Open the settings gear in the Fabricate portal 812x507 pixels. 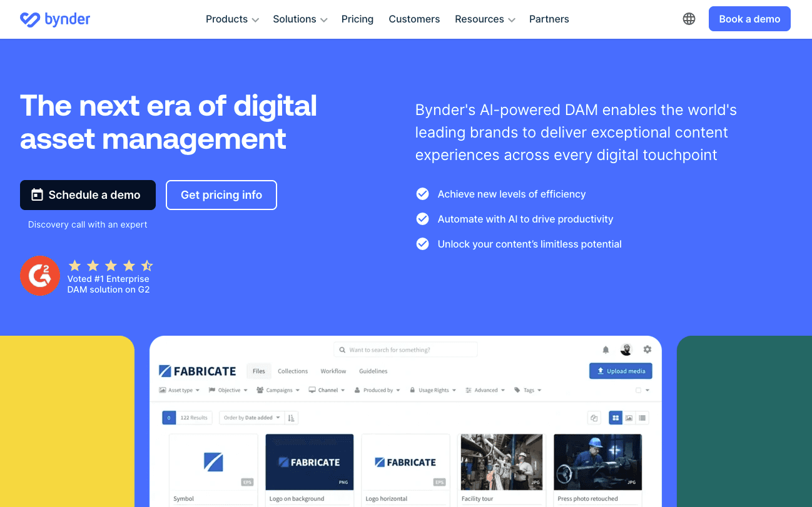647,349
